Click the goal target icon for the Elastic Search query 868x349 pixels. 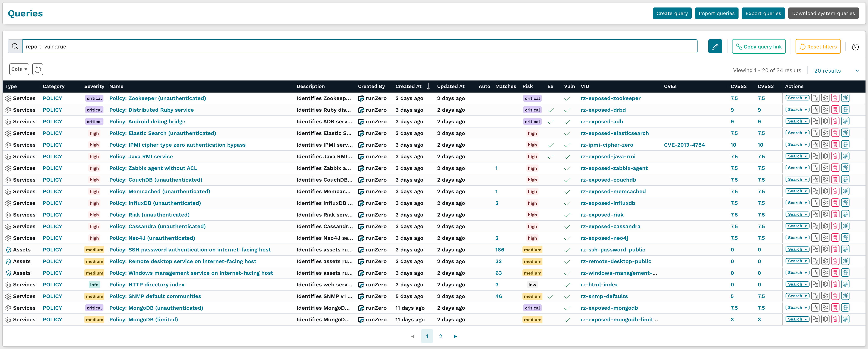pos(846,133)
